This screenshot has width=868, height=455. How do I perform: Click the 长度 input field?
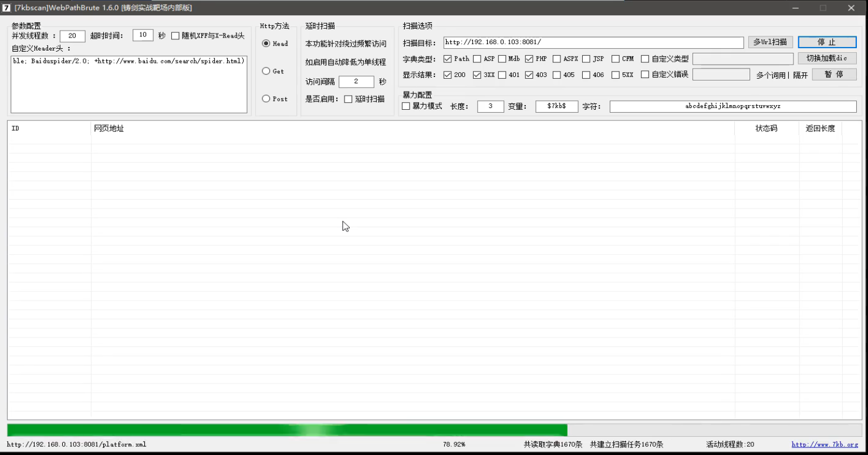[491, 106]
